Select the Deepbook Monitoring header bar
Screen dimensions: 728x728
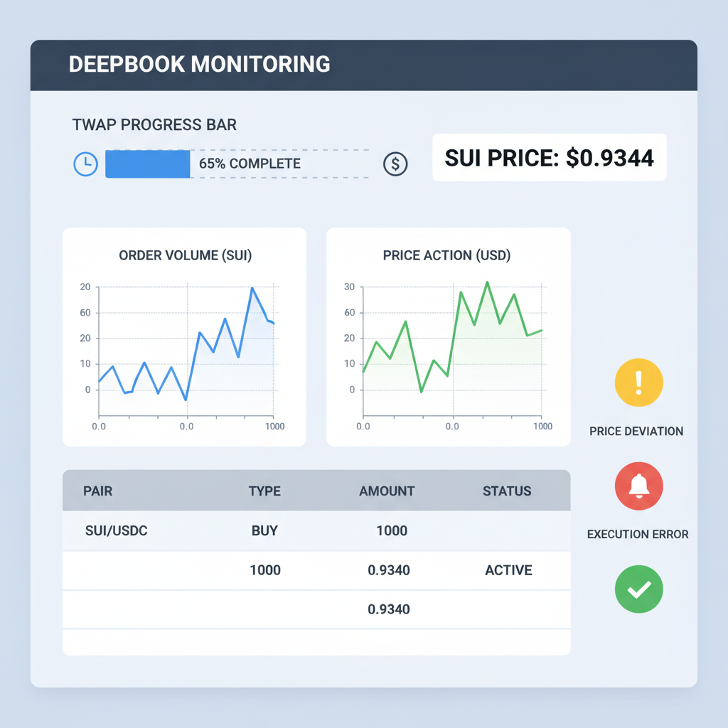pyautogui.click(x=364, y=64)
